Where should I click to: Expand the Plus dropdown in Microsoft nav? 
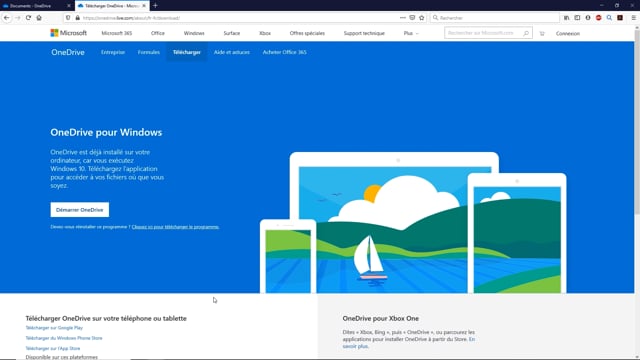411,33
